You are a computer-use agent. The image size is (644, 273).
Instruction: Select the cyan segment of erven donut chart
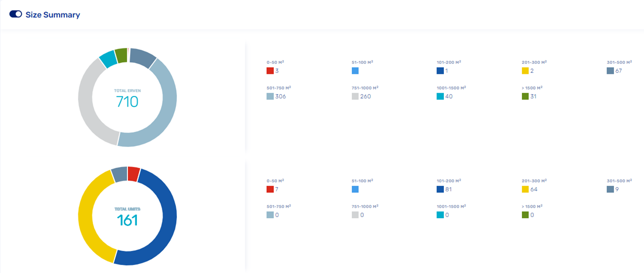[x=108, y=60]
